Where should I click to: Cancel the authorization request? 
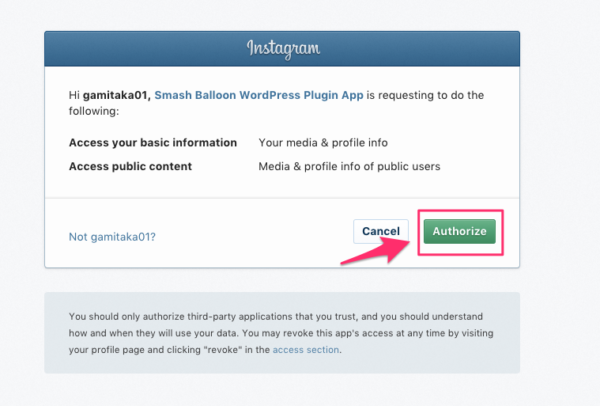click(381, 231)
